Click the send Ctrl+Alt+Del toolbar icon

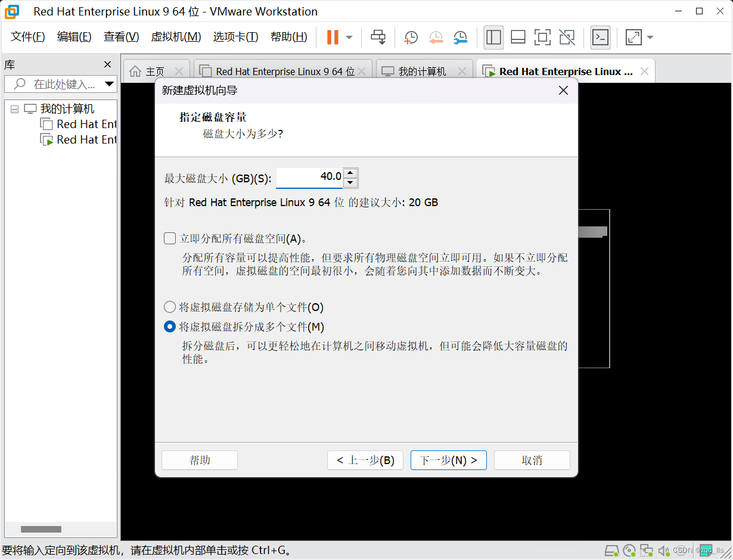(378, 38)
